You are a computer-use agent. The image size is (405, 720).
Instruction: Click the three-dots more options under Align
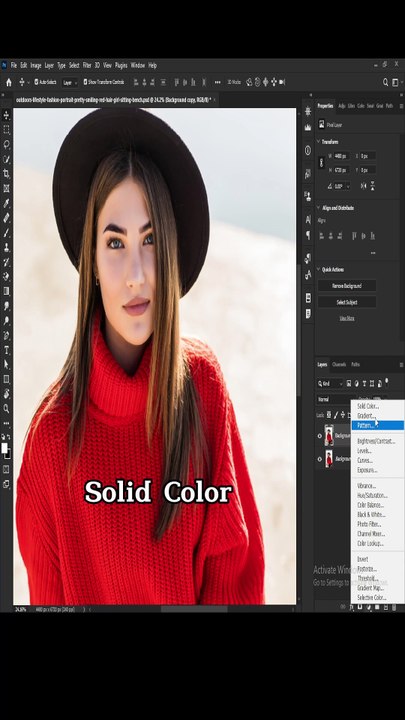(373, 253)
